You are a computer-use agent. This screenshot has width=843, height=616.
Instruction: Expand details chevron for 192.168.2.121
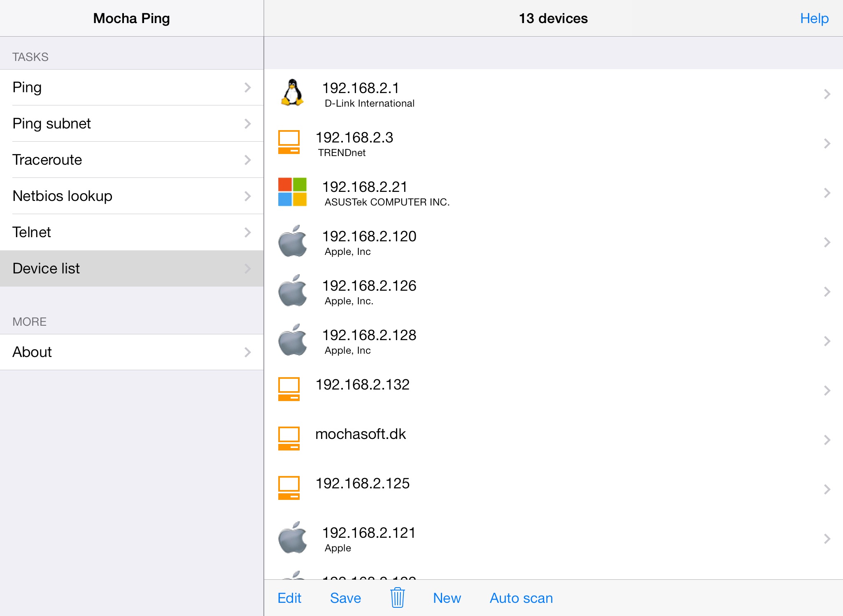827,539
